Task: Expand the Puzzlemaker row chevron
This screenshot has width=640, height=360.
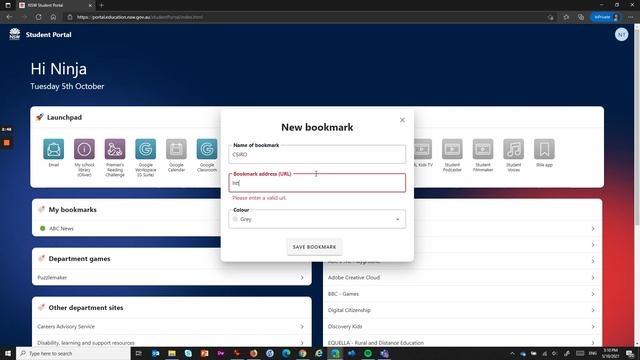Action: point(302,278)
